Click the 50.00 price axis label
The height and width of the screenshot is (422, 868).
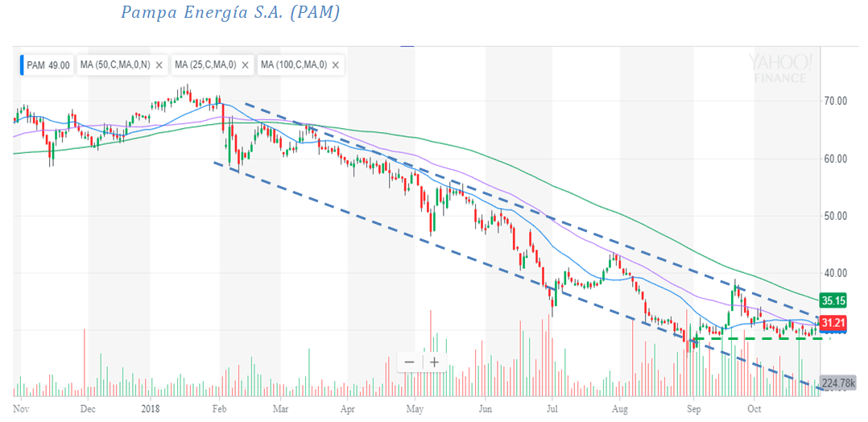[836, 216]
